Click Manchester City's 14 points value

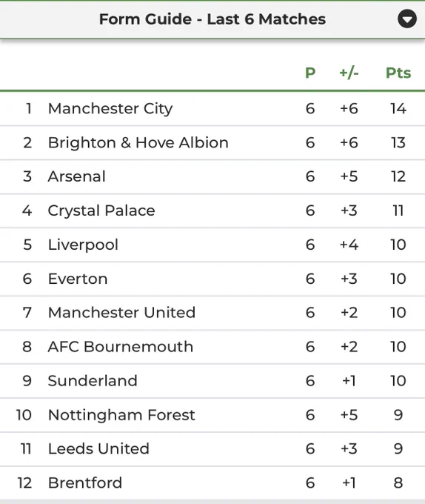(x=398, y=108)
